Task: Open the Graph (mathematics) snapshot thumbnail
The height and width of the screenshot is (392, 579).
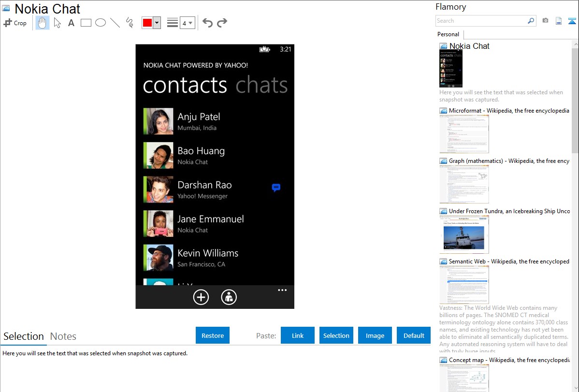Action: [464, 184]
